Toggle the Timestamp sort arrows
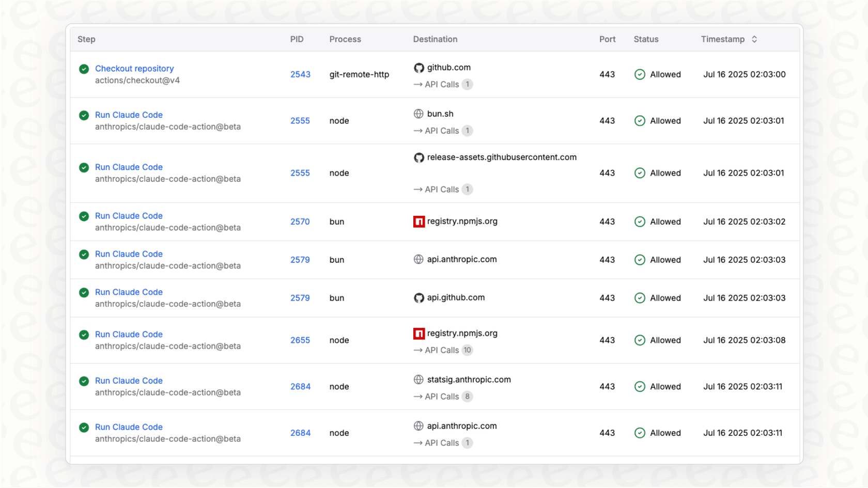 pyautogui.click(x=754, y=39)
